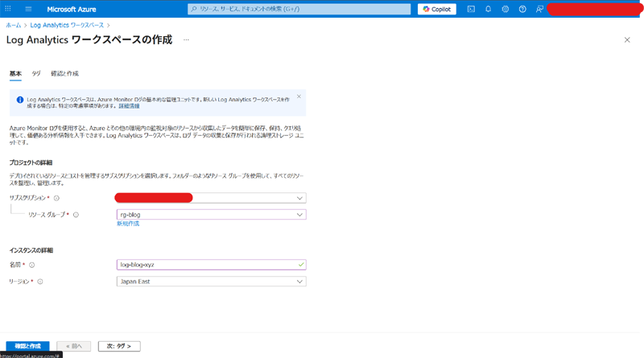Open the ellipsis menu beside page title
644x358 pixels.
coord(186,40)
